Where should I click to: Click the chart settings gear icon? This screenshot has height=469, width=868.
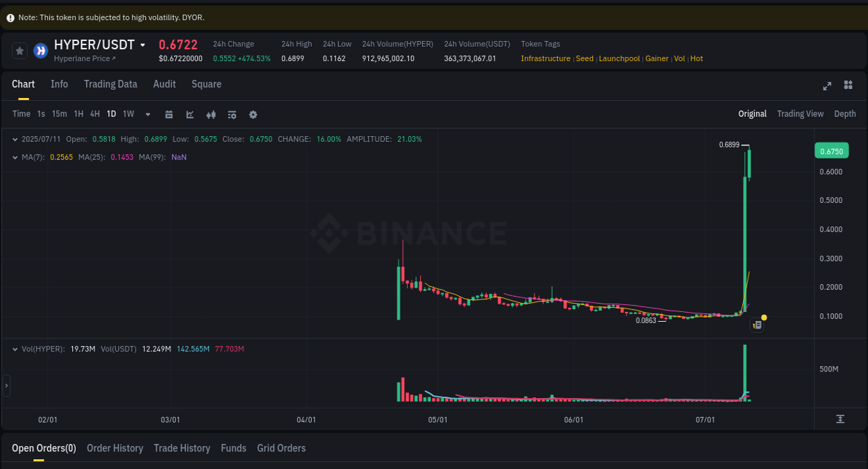[253, 114]
